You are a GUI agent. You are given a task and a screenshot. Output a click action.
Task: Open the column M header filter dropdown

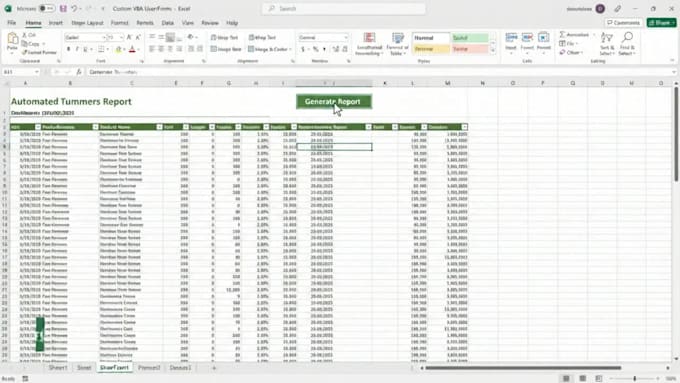point(464,127)
